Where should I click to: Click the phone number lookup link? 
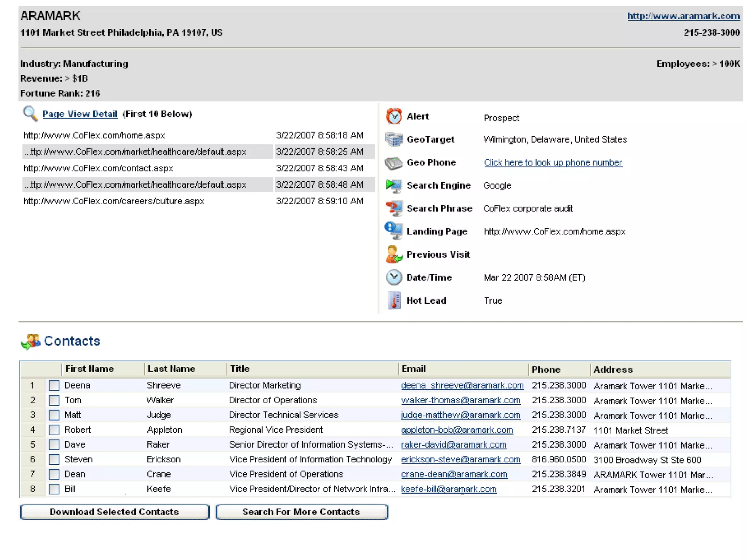click(553, 163)
